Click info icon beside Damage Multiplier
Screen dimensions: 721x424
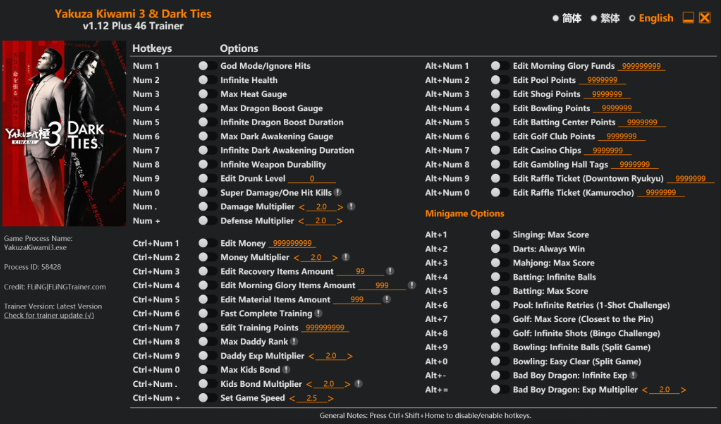click(x=351, y=206)
